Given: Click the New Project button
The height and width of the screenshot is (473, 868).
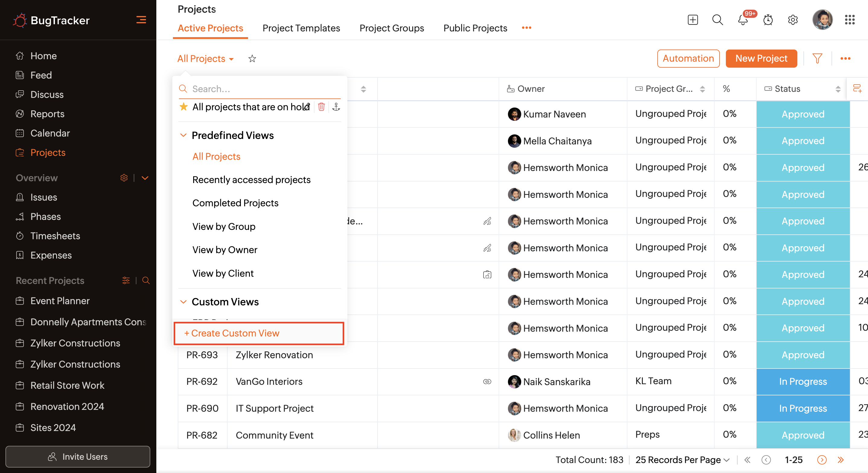Looking at the screenshot, I should tap(761, 59).
